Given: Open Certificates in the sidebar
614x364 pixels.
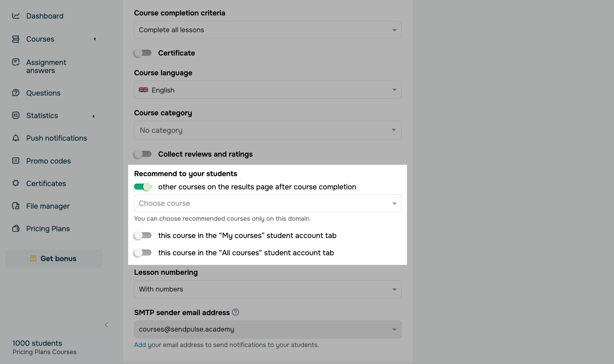Looking at the screenshot, I should click(x=46, y=184).
